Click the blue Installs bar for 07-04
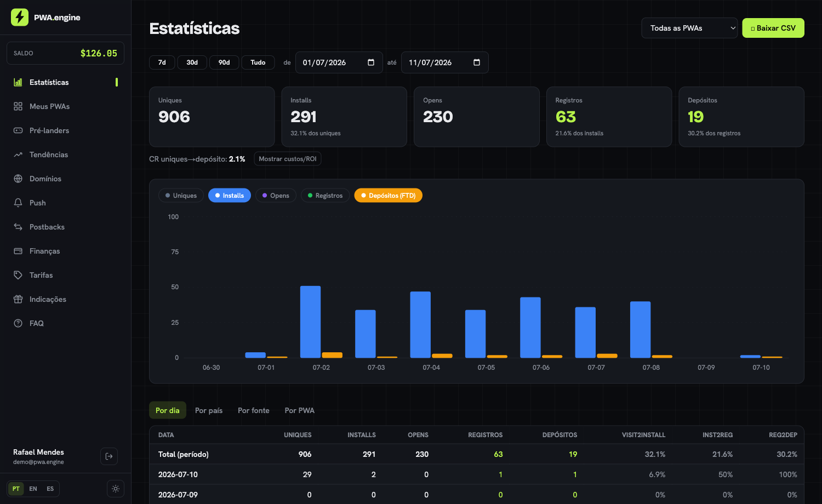The width and height of the screenshot is (822, 504). (420, 324)
